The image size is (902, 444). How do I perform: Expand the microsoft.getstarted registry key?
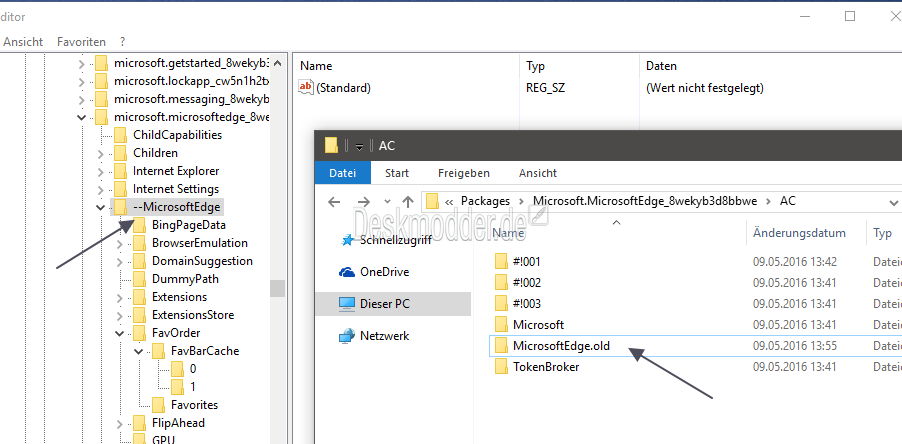[82, 63]
